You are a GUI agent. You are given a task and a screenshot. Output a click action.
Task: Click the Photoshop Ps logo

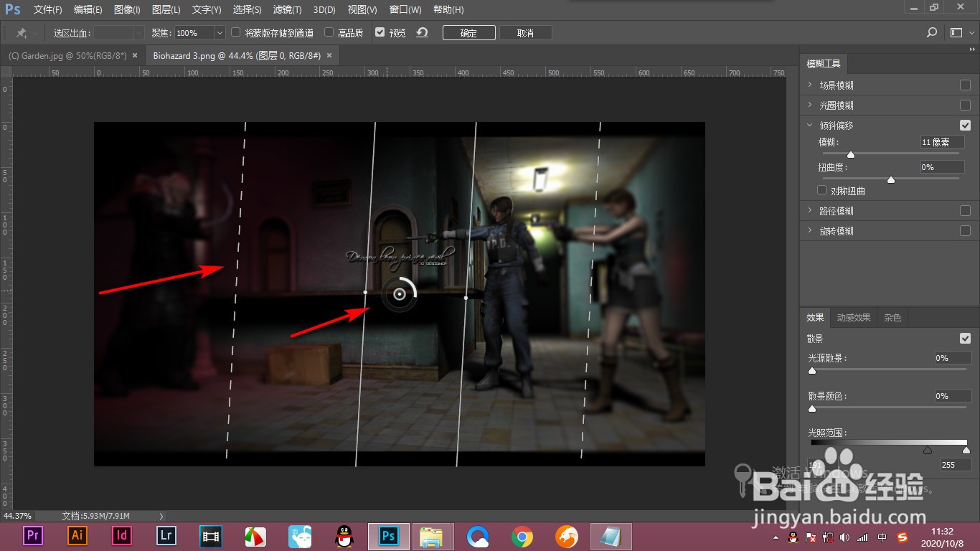pos(13,9)
